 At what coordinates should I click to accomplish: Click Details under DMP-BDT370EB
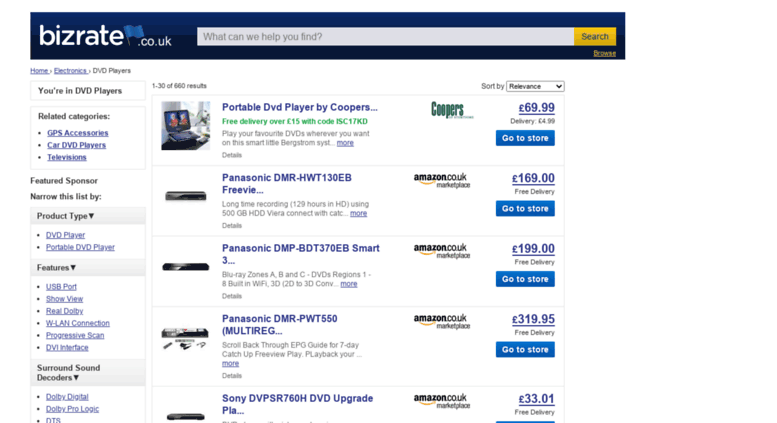tap(232, 296)
